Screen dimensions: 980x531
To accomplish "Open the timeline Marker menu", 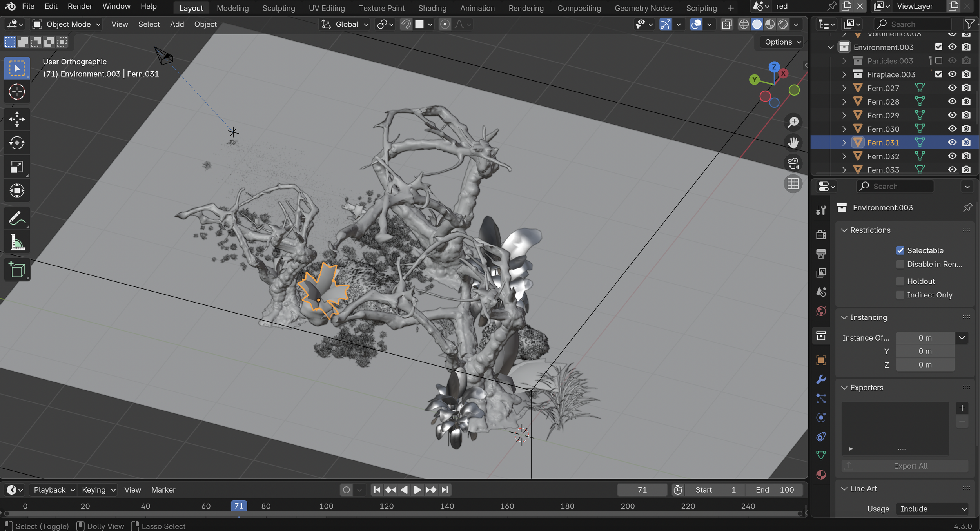I will pyautogui.click(x=163, y=490).
